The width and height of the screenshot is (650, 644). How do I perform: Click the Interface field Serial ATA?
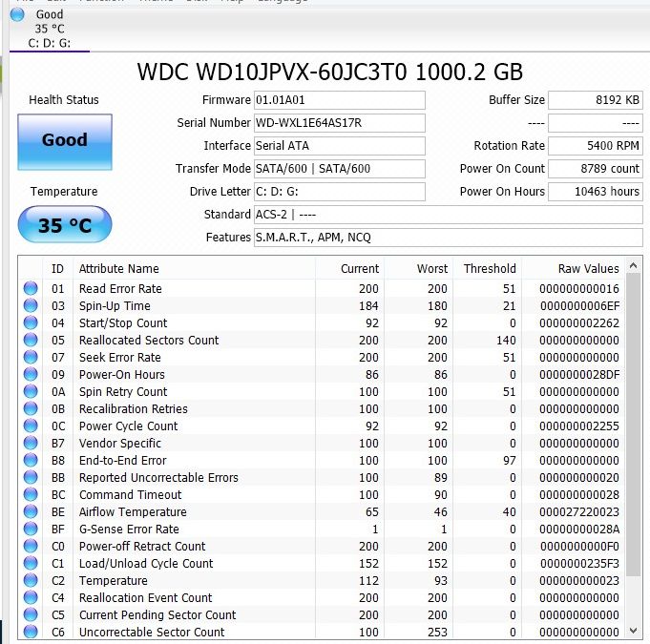(x=340, y=146)
